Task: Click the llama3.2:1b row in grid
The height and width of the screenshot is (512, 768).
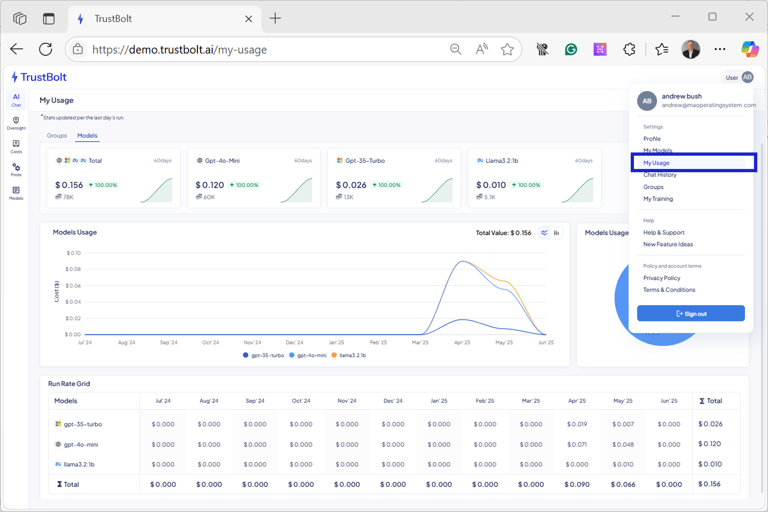Action: coord(394,464)
